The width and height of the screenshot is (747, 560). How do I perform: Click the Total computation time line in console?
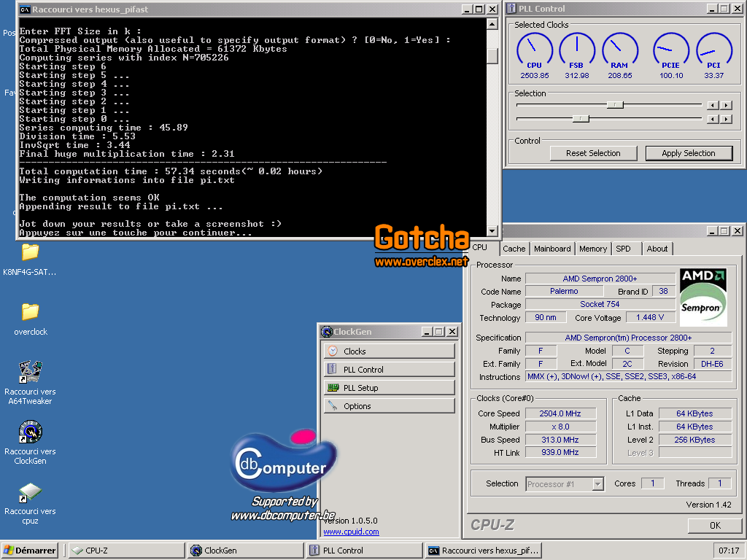click(171, 171)
